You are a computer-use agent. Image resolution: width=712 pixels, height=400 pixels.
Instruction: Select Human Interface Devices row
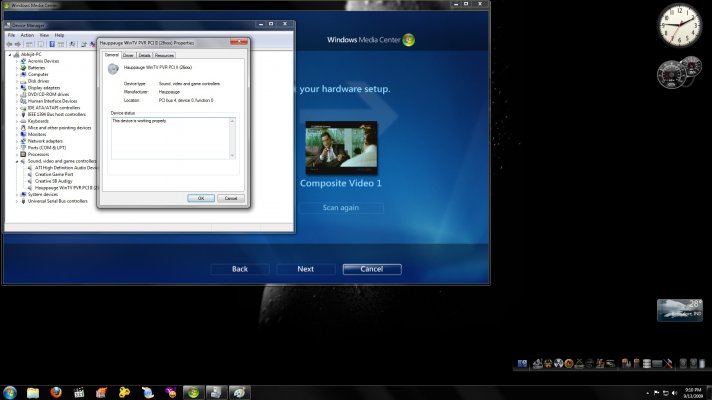[x=49, y=101]
